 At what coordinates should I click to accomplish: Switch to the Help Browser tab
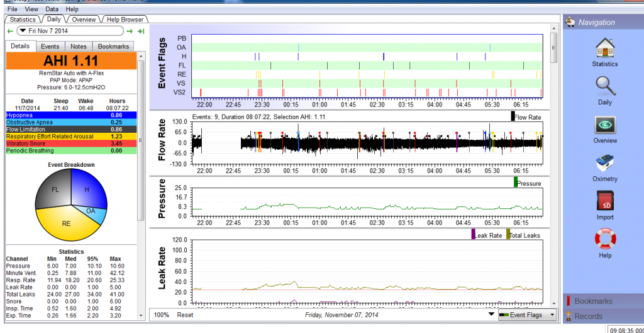coord(125,20)
